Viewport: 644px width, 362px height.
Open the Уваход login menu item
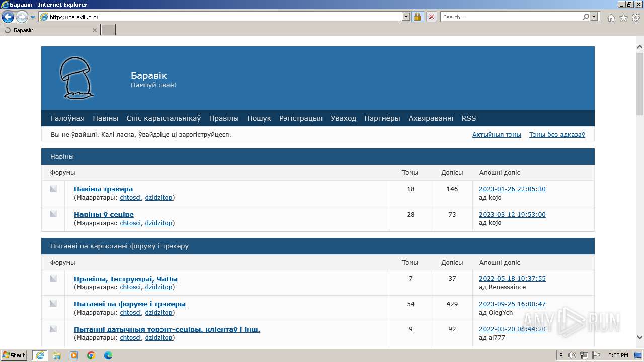[343, 118]
